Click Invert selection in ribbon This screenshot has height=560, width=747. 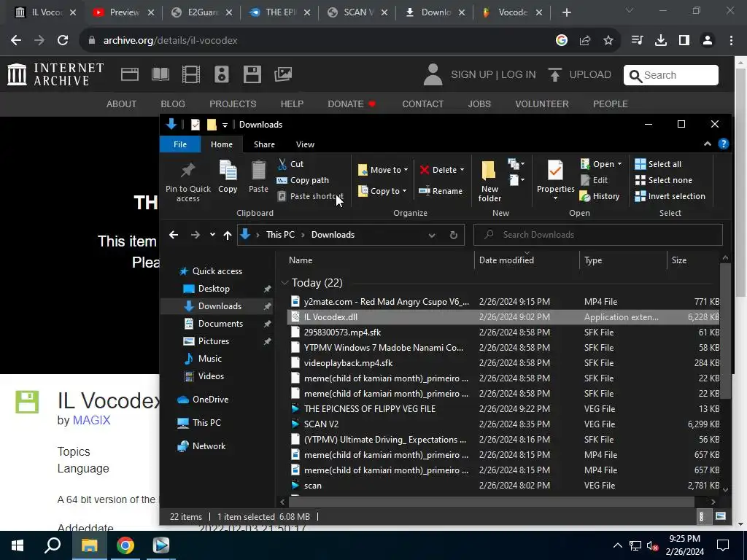pyautogui.click(x=670, y=196)
